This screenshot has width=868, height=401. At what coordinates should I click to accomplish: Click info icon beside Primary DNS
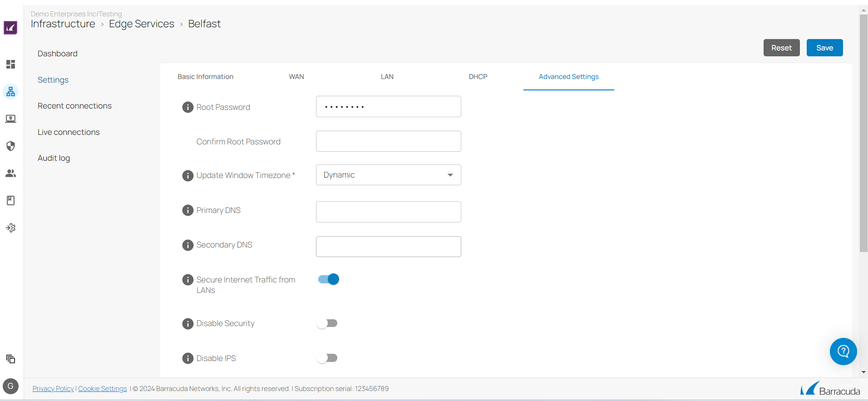coord(187,210)
